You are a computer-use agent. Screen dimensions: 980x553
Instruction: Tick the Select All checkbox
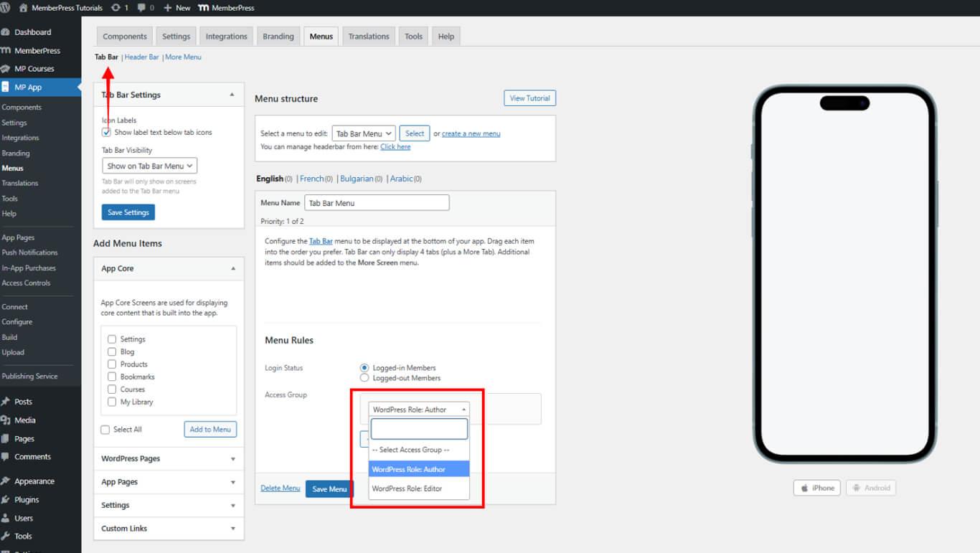(105, 430)
